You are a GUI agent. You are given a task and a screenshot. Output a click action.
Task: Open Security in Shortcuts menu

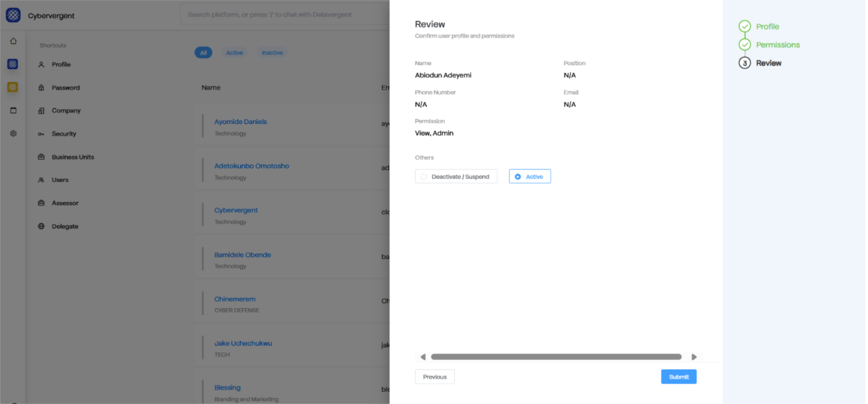pos(63,134)
